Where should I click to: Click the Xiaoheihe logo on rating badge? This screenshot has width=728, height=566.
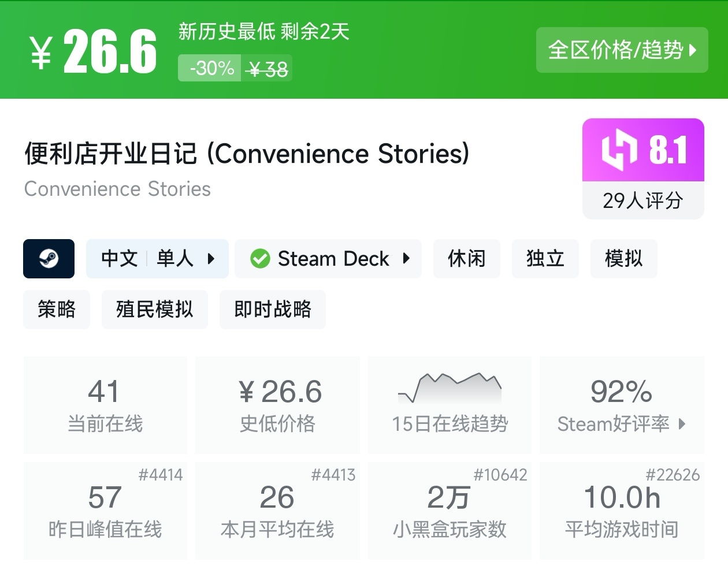click(x=619, y=151)
